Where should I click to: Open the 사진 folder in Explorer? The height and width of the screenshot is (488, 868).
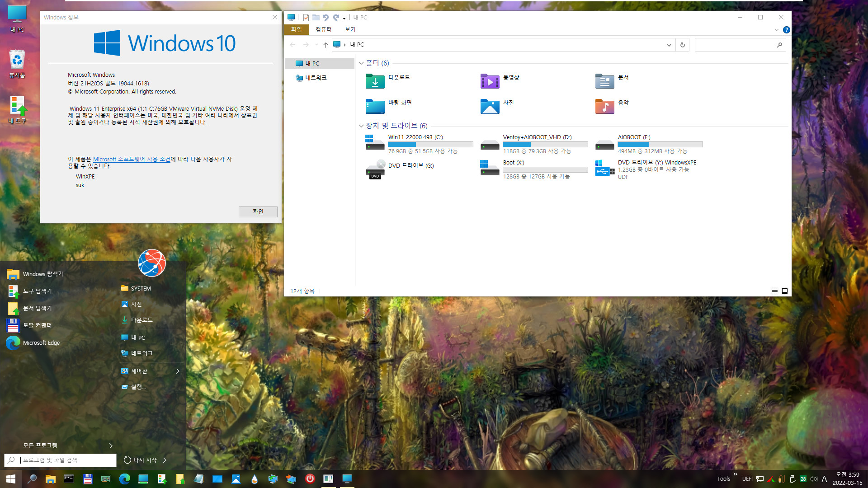(497, 107)
